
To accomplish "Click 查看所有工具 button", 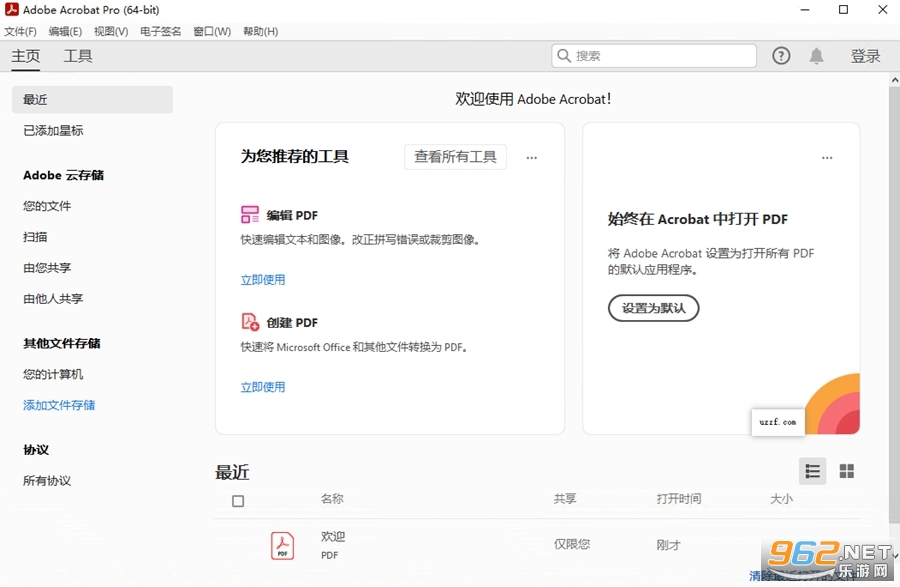I will (455, 157).
